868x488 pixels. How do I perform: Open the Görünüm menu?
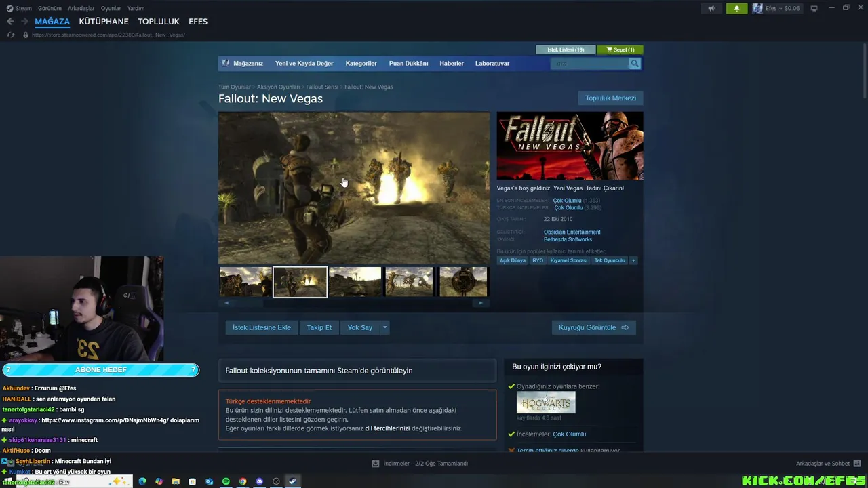tap(50, 8)
